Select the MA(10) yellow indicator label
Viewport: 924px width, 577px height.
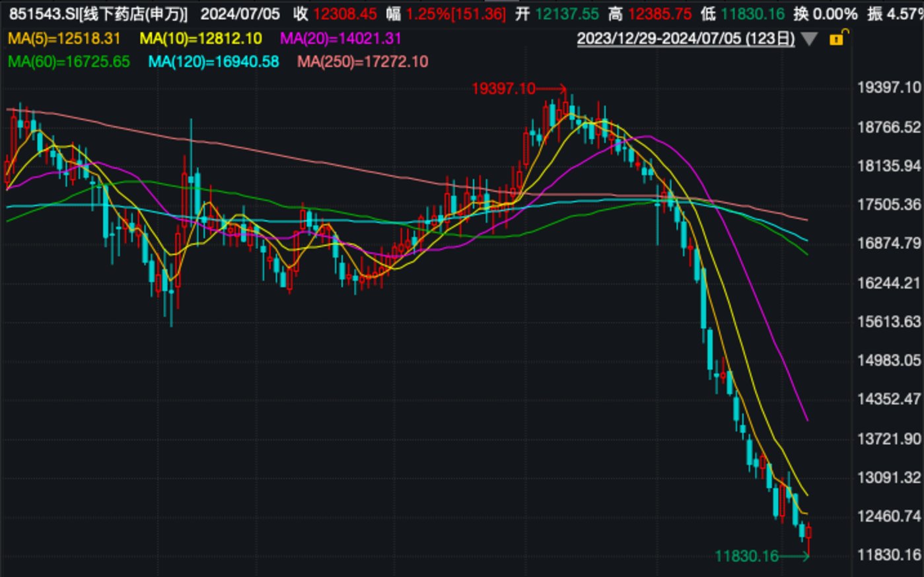[x=201, y=39]
